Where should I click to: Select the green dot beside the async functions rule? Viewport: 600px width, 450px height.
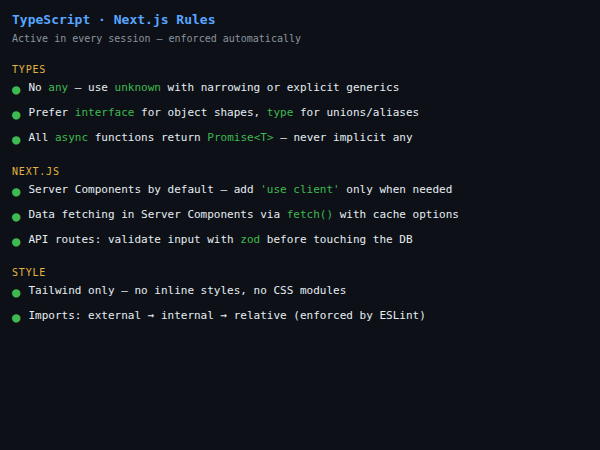coord(16,140)
